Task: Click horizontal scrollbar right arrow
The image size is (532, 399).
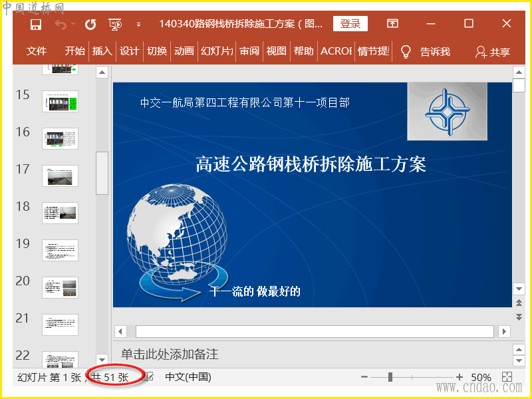Action: (505, 331)
